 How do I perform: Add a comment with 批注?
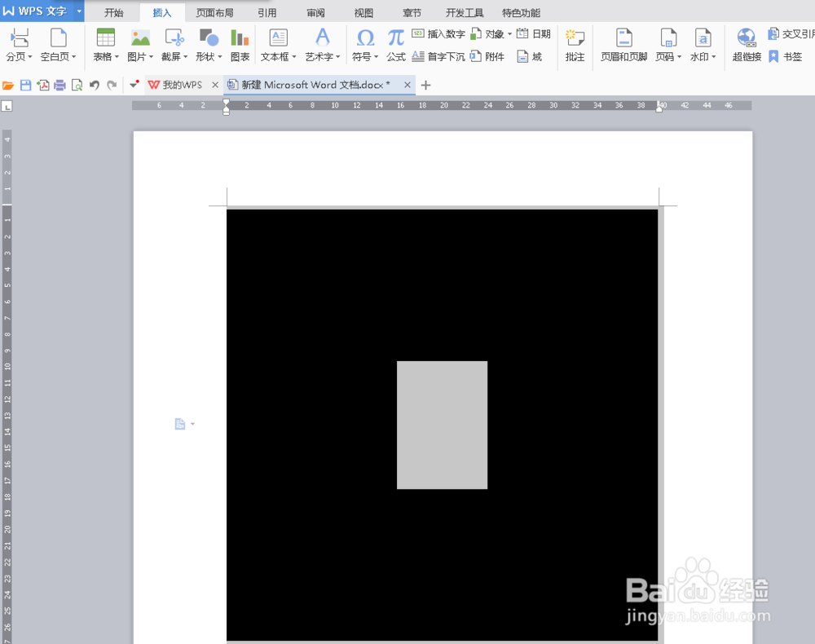575,45
